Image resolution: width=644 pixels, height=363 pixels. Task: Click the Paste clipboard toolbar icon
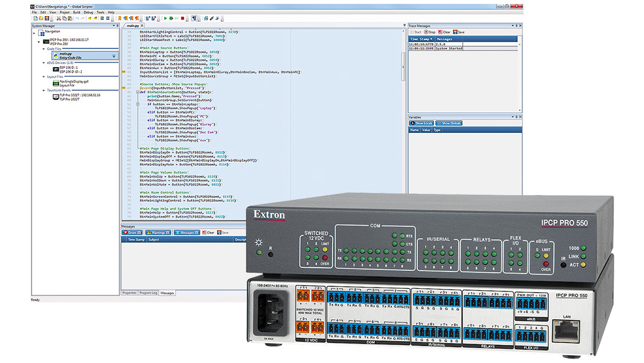coord(70,18)
